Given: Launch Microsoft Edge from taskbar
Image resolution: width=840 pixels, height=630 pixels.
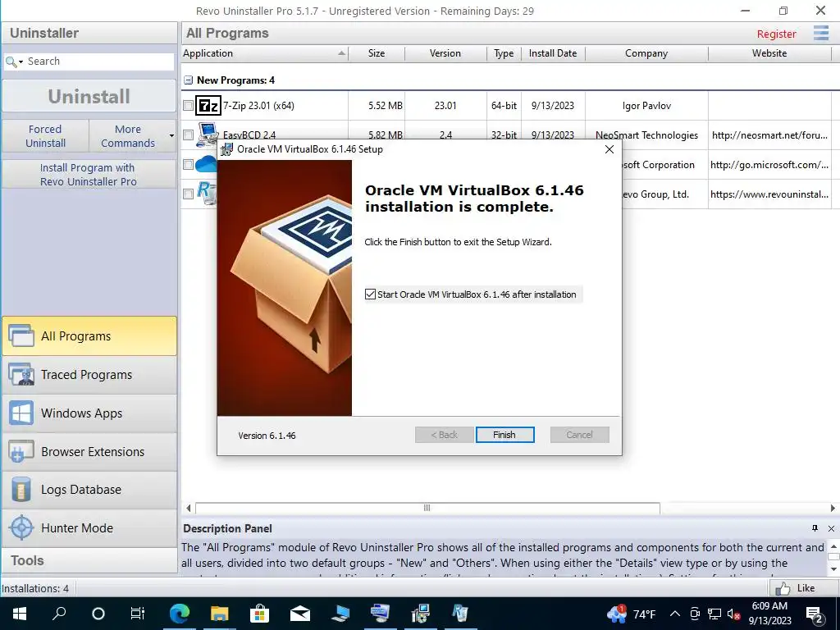Looking at the screenshot, I should 179,614.
